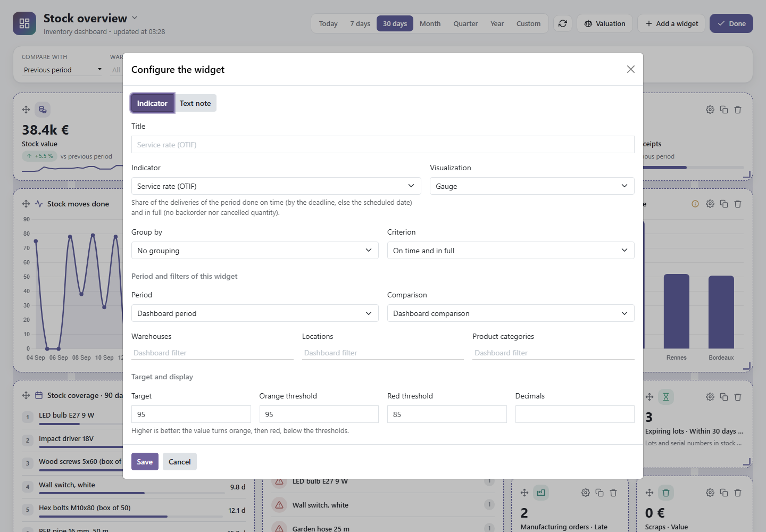The width and height of the screenshot is (766, 532).
Task: Open settings gear of Scraps Value widget
Action: 710,493
